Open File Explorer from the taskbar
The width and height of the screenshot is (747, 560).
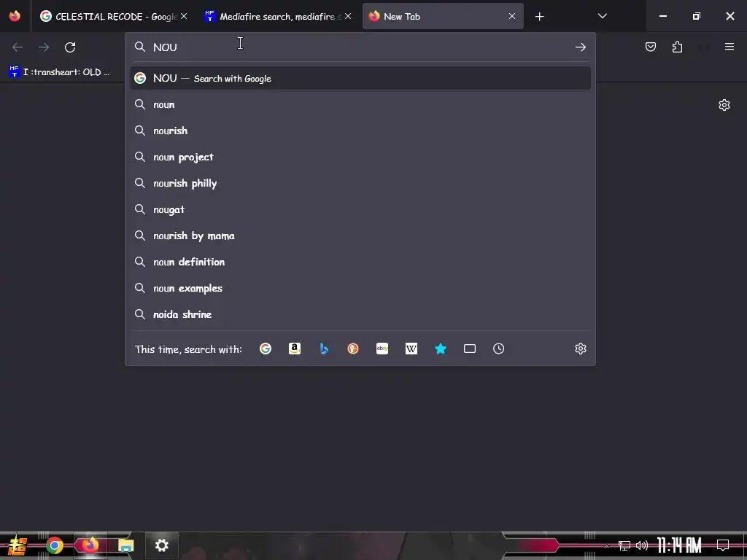[x=125, y=545]
